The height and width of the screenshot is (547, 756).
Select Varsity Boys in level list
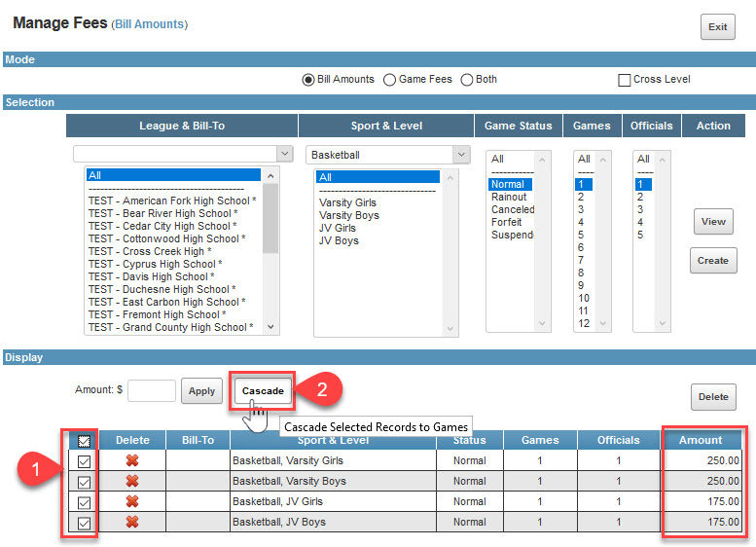click(x=349, y=215)
